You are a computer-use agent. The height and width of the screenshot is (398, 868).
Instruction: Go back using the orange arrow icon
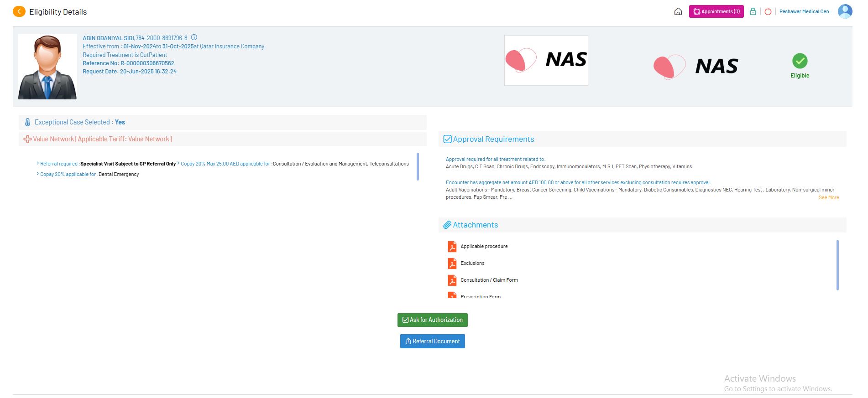pos(19,11)
